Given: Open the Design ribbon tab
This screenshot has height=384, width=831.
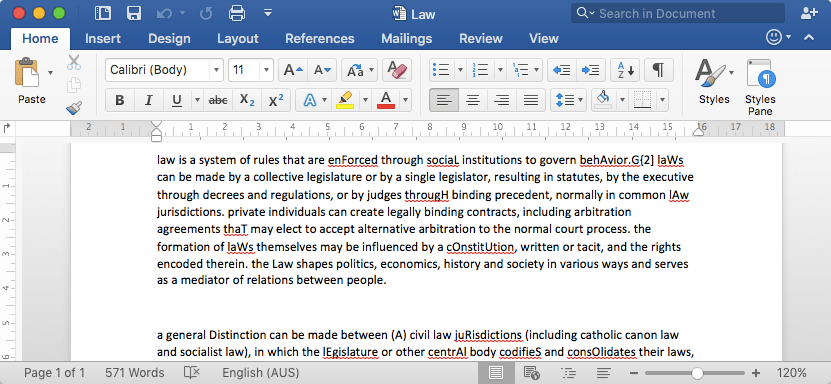Looking at the screenshot, I should (169, 39).
